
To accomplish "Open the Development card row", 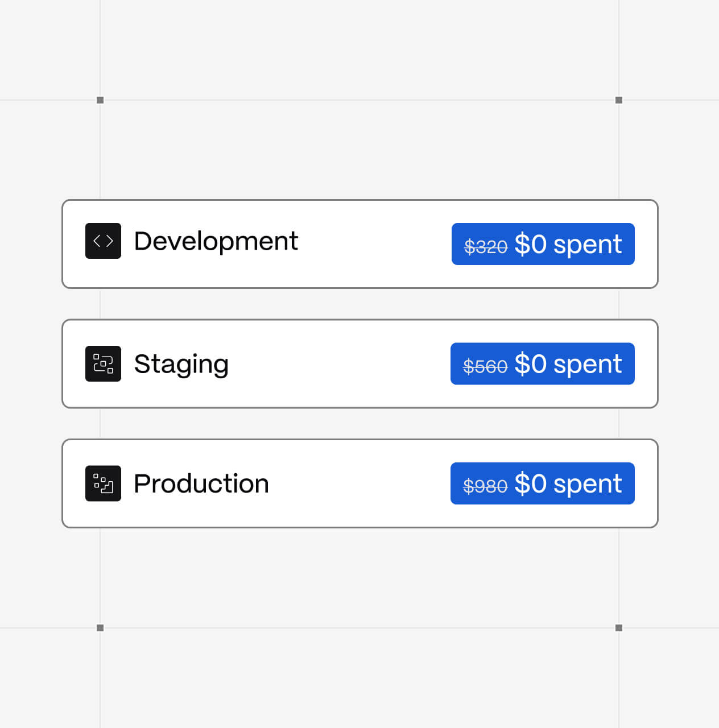I will (360, 244).
